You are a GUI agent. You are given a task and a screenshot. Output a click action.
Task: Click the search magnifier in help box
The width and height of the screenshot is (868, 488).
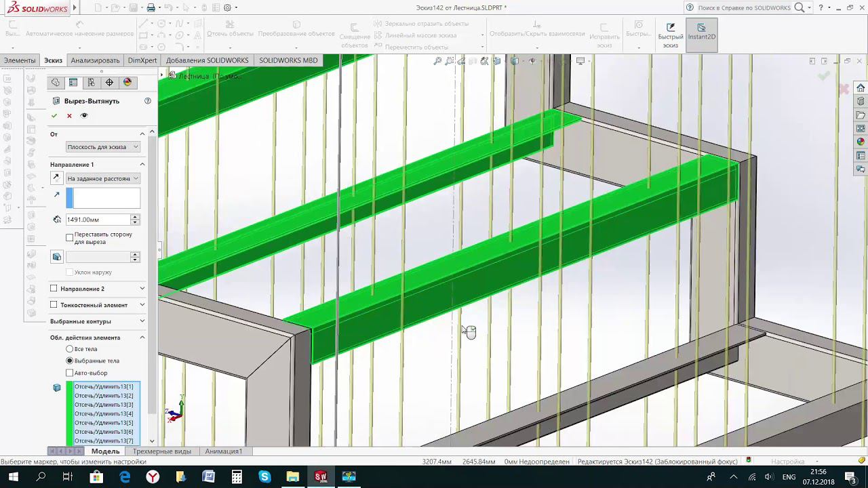click(x=800, y=7)
